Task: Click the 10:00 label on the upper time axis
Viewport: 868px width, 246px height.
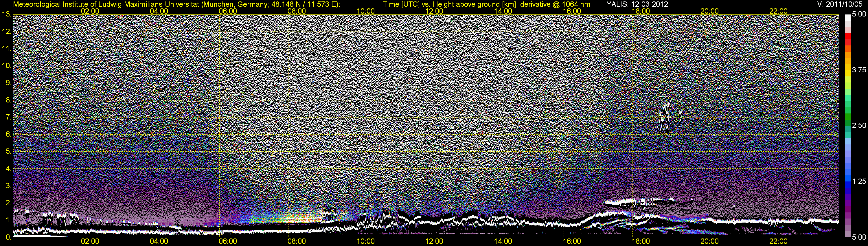Action: (x=365, y=11)
